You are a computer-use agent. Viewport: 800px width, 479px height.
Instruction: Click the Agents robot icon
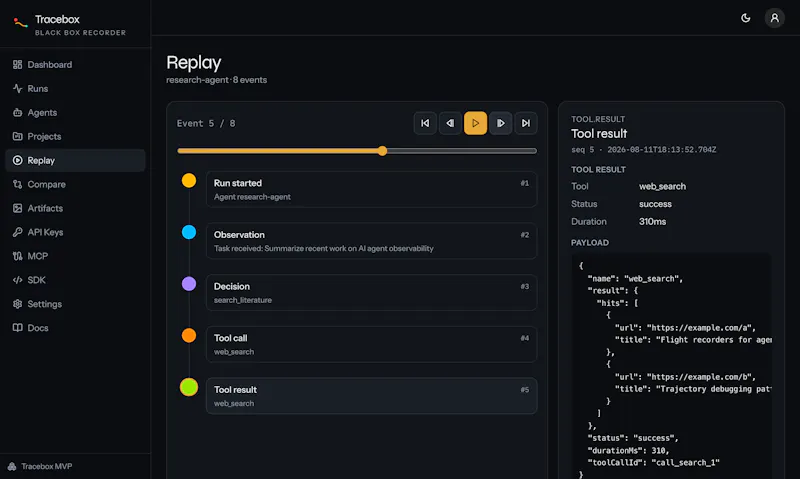tap(17, 112)
